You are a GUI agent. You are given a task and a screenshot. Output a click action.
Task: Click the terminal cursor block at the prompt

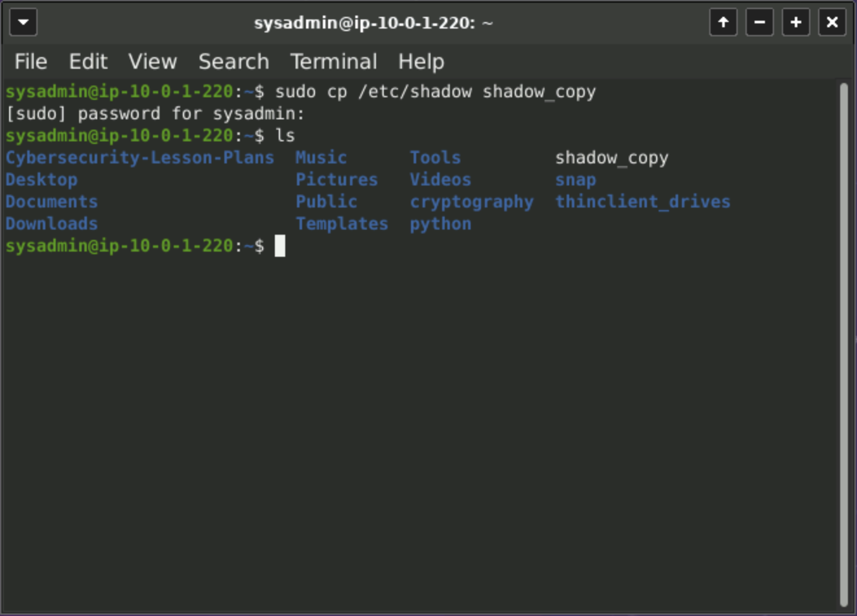(280, 246)
